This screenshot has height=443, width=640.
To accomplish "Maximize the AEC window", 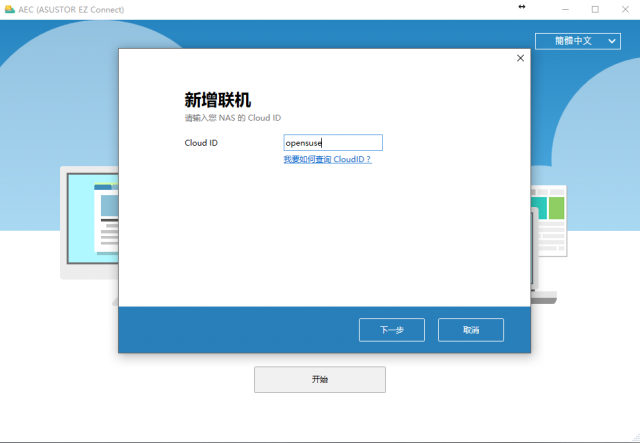I will click(x=595, y=9).
